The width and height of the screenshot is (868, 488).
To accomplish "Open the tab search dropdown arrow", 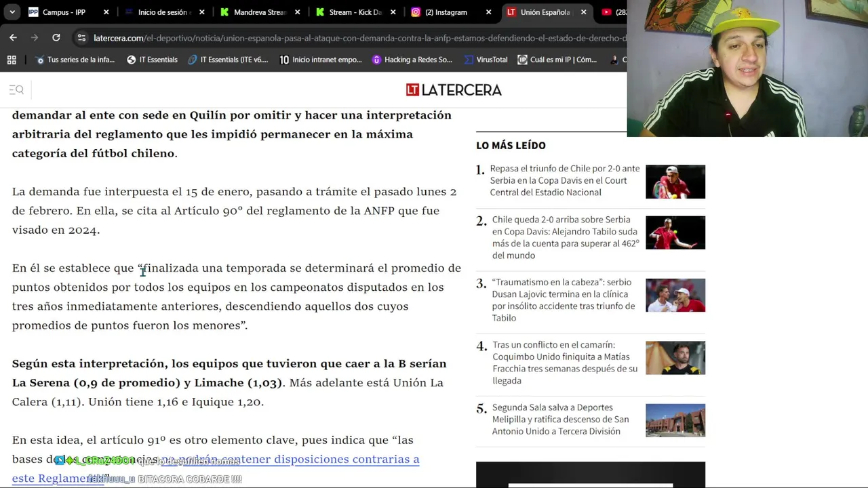I will tap(12, 12).
